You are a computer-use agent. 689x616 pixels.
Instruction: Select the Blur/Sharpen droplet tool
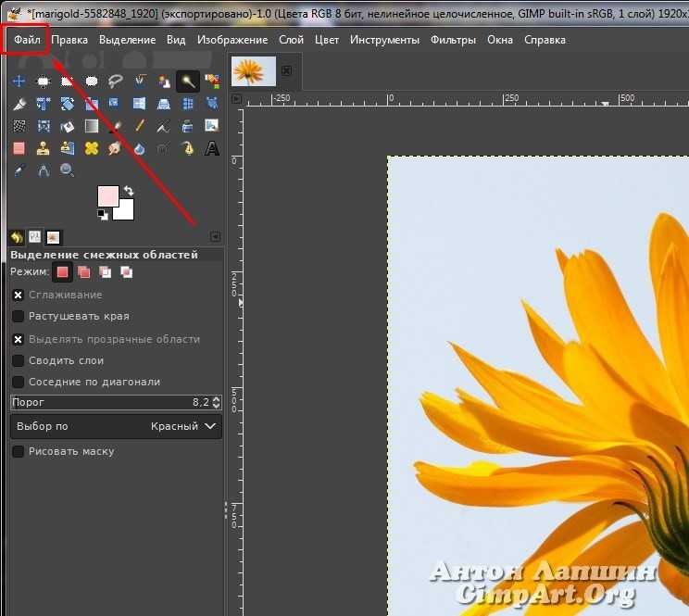click(x=140, y=148)
